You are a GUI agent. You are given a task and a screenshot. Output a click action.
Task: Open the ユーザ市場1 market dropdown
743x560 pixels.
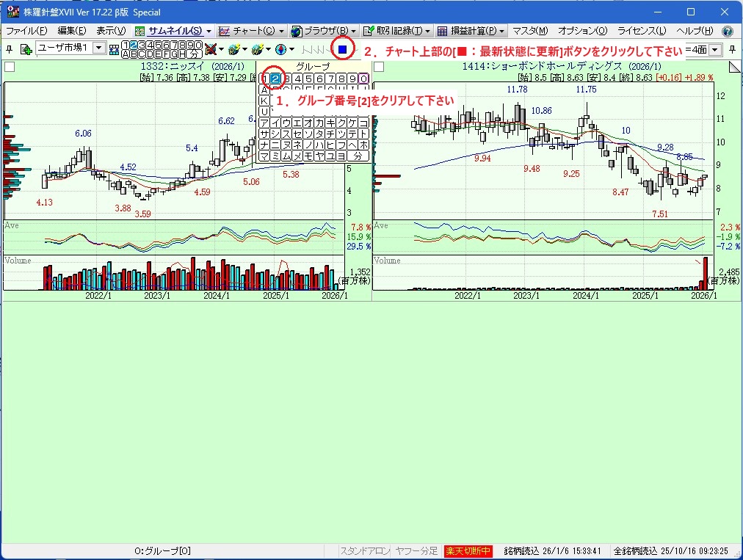pos(98,48)
